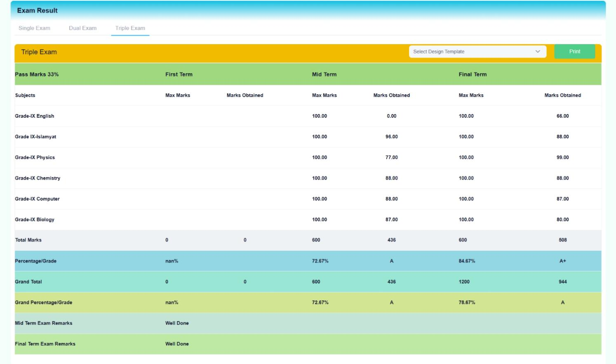Click the grand total max 1200
The image size is (616, 364).
464,282
